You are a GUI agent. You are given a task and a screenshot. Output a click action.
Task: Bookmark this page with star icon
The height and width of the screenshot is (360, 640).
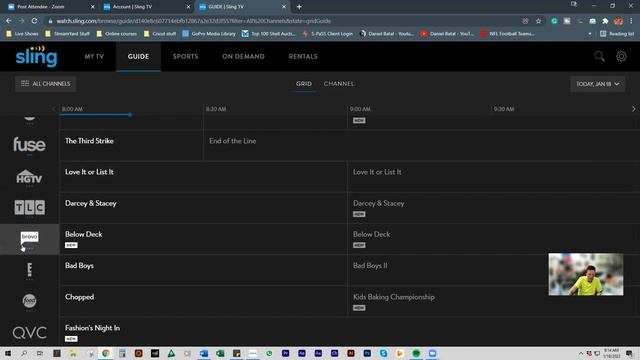538,21
